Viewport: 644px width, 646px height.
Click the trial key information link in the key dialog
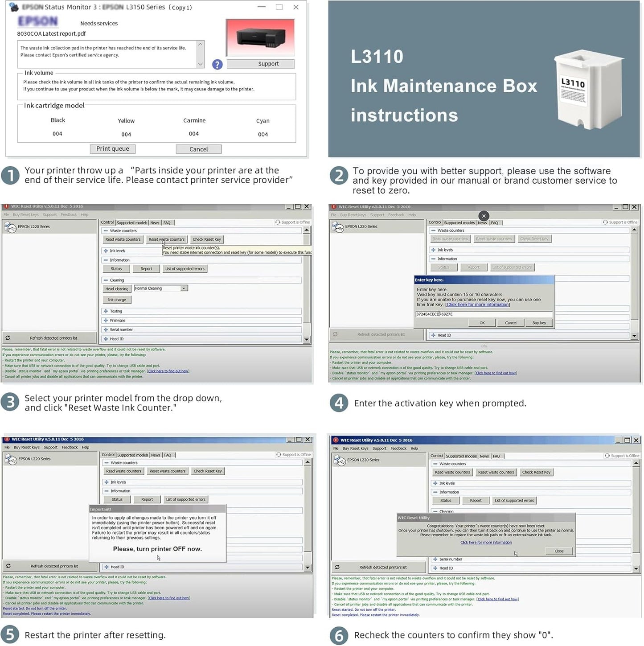coord(477,304)
